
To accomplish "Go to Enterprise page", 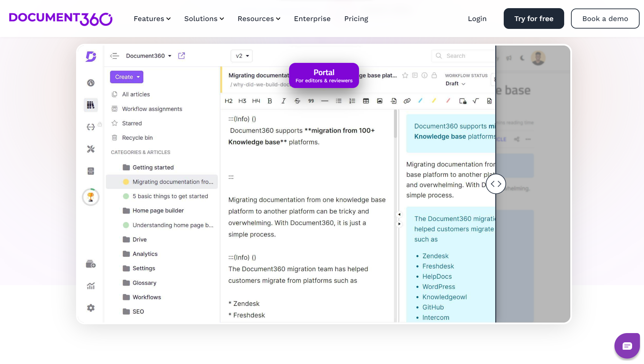I will 312,19.
